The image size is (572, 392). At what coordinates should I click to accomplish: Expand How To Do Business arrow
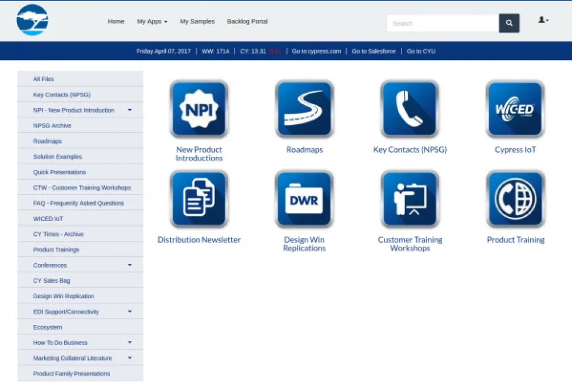(129, 342)
